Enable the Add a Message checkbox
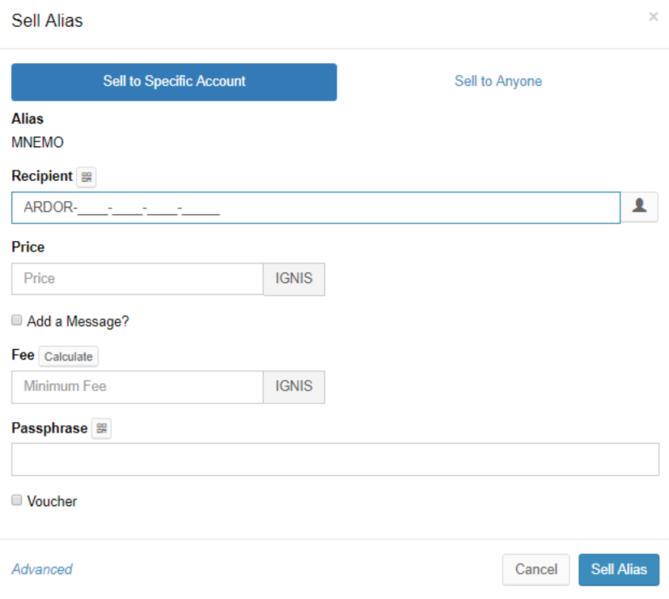Image resolution: width=669 pixels, height=599 pixels. coord(17,321)
